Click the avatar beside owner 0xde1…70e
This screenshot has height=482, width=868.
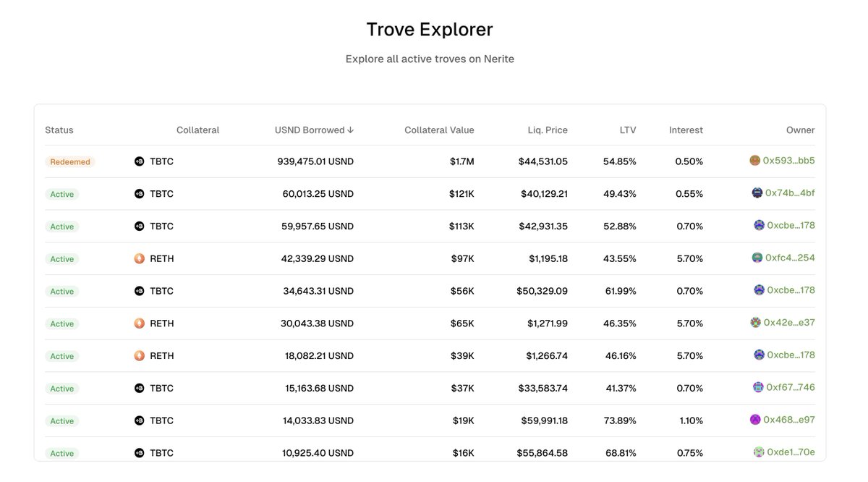click(759, 452)
